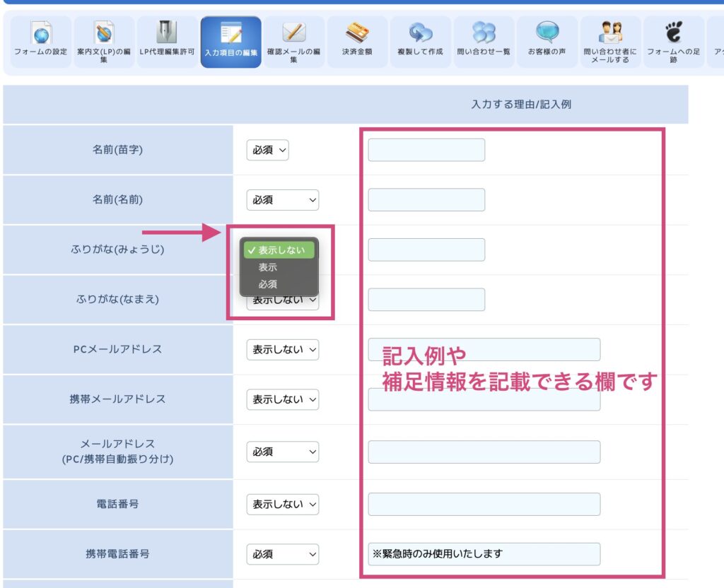Choose 表示 in the open dropdown list

pyautogui.click(x=268, y=268)
